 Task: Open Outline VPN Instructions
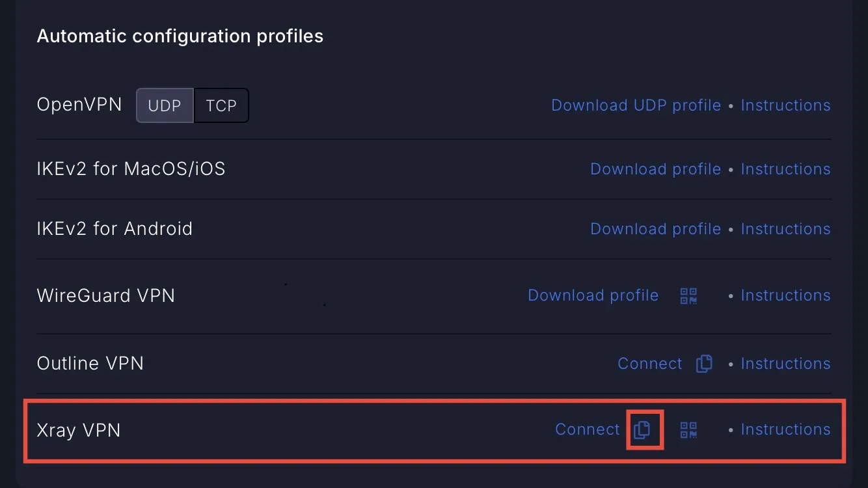(785, 364)
